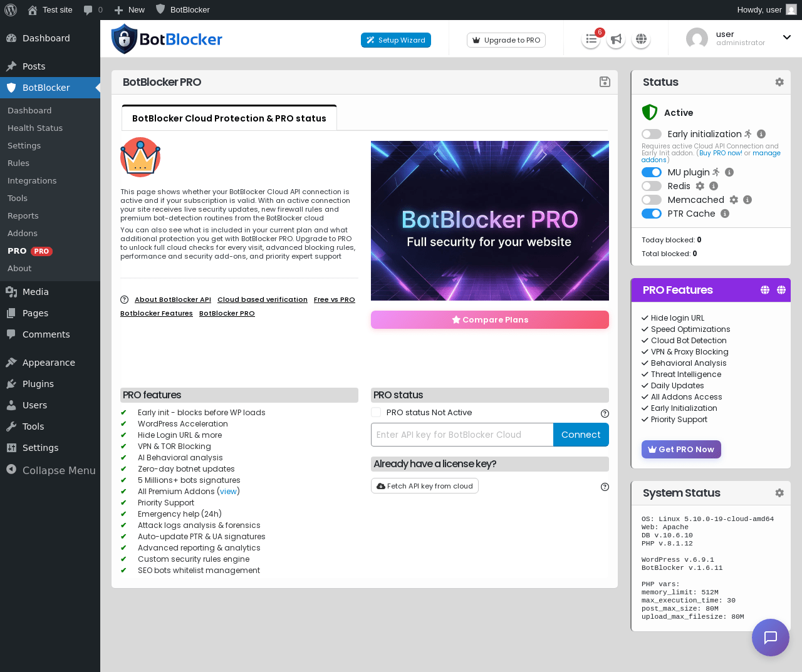This screenshot has height=672, width=802.
Task: Turn off the PTR Cache switch
Action: 652,214
